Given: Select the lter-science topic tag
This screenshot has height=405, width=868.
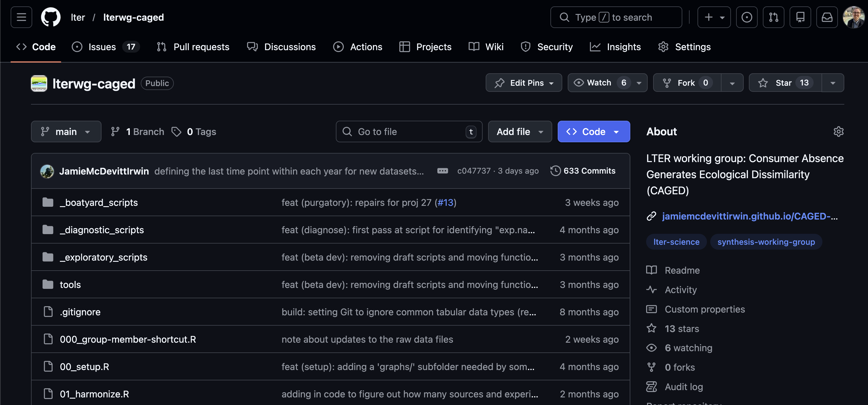Looking at the screenshot, I should click(676, 242).
